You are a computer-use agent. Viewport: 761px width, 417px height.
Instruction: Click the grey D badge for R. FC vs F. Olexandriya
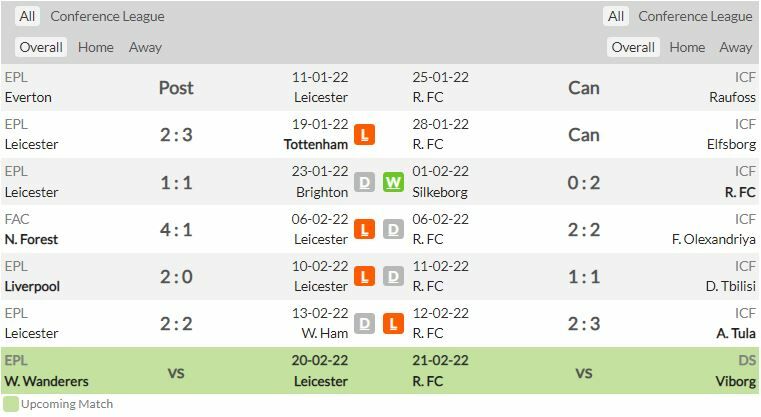(x=393, y=229)
